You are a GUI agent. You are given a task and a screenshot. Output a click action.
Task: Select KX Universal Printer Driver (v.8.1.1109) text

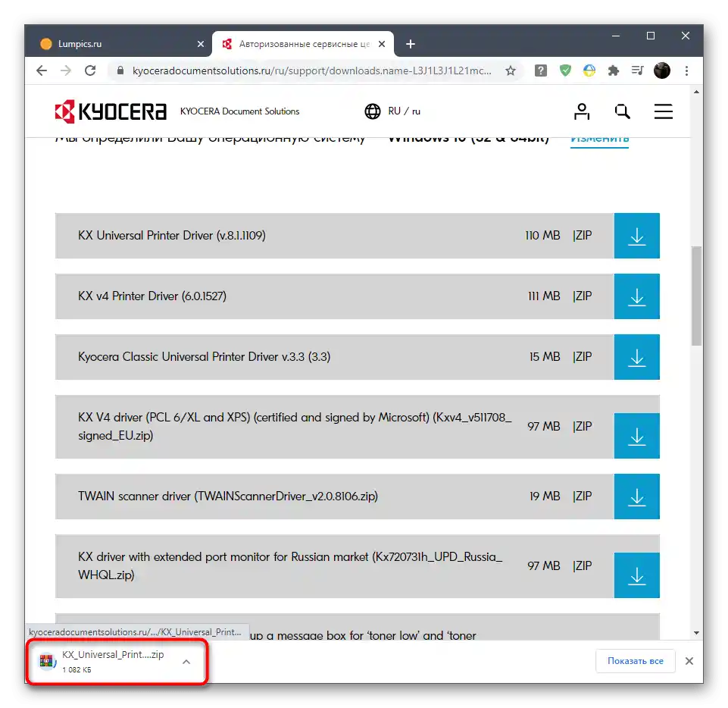pyautogui.click(x=172, y=236)
